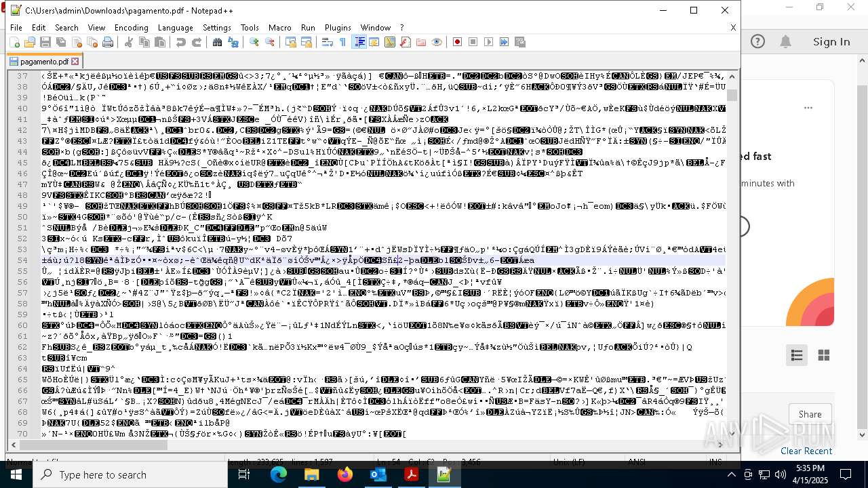This screenshot has width=868, height=488.
Task: Open the Replace dialog icon
Action: (x=233, y=42)
